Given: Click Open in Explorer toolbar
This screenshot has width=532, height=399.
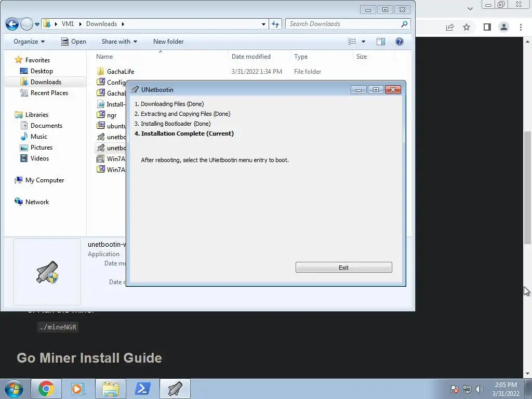Looking at the screenshot, I should coord(74,42).
